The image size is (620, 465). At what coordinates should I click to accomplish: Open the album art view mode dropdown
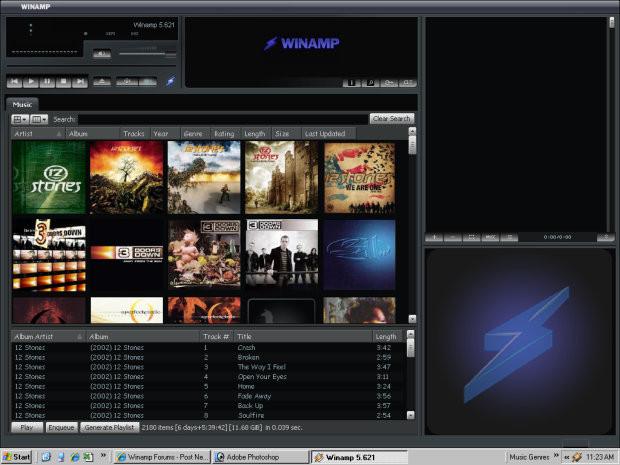pos(20,119)
